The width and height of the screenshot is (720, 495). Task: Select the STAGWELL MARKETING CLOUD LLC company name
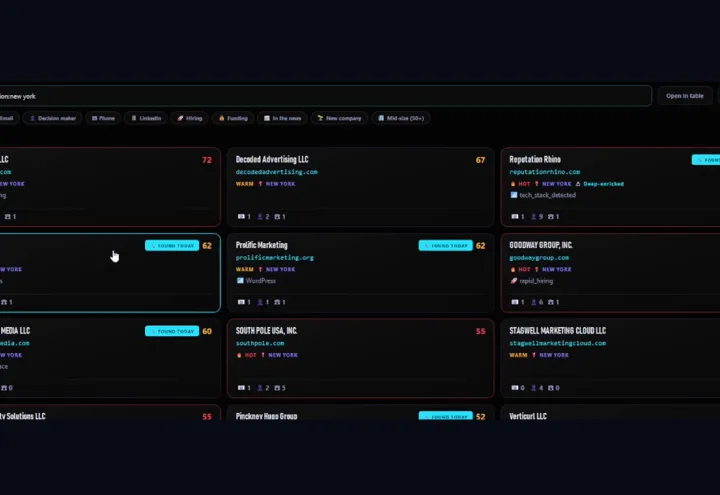pos(557,331)
